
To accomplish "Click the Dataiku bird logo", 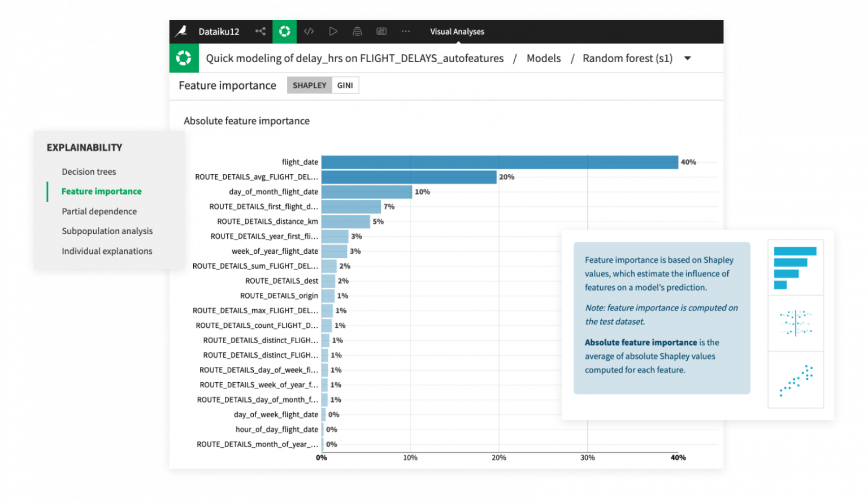I will (x=181, y=31).
